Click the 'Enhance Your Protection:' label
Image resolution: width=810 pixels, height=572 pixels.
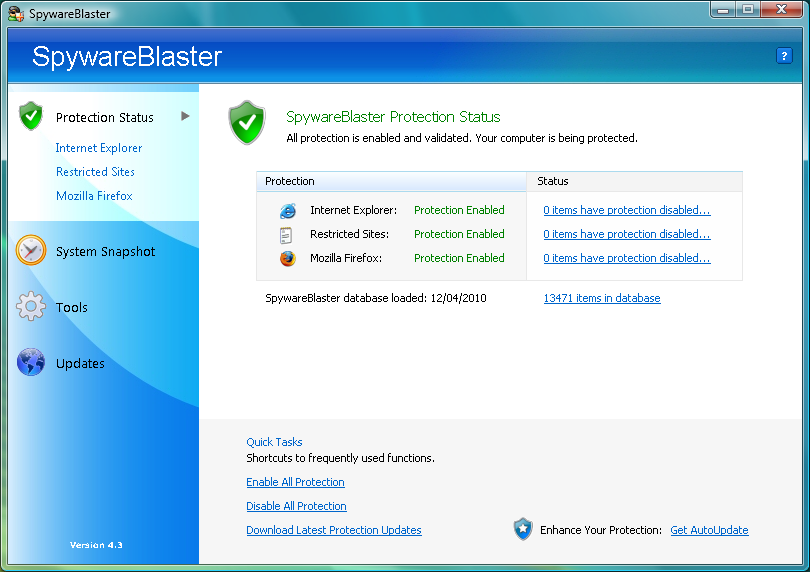point(601,530)
